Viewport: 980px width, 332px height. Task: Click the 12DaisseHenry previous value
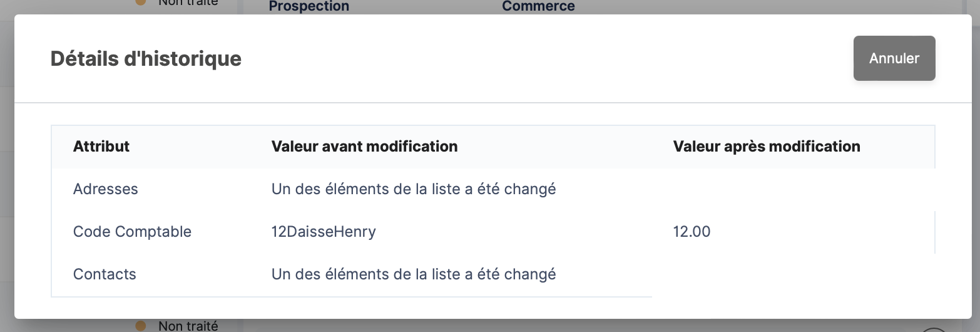tap(324, 232)
